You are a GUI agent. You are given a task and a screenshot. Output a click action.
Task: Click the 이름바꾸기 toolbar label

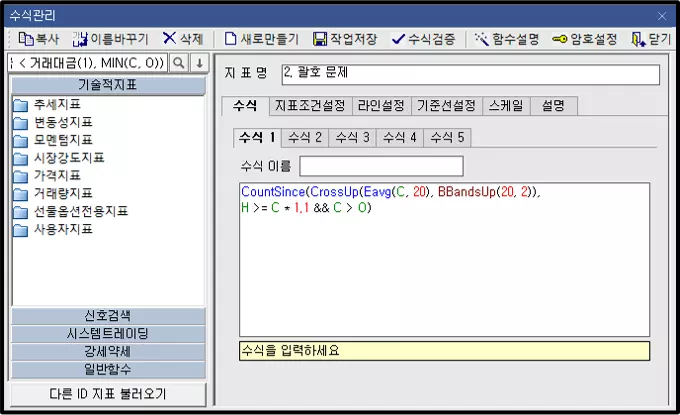pos(119,39)
